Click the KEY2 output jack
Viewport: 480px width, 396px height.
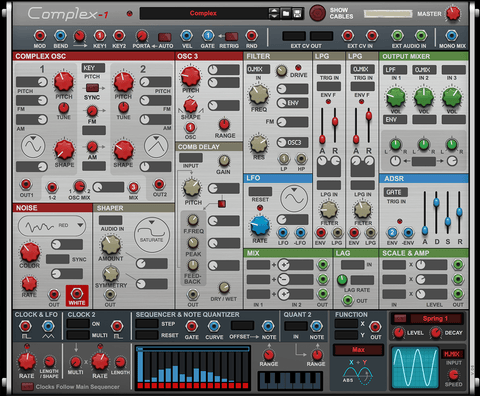click(119, 35)
